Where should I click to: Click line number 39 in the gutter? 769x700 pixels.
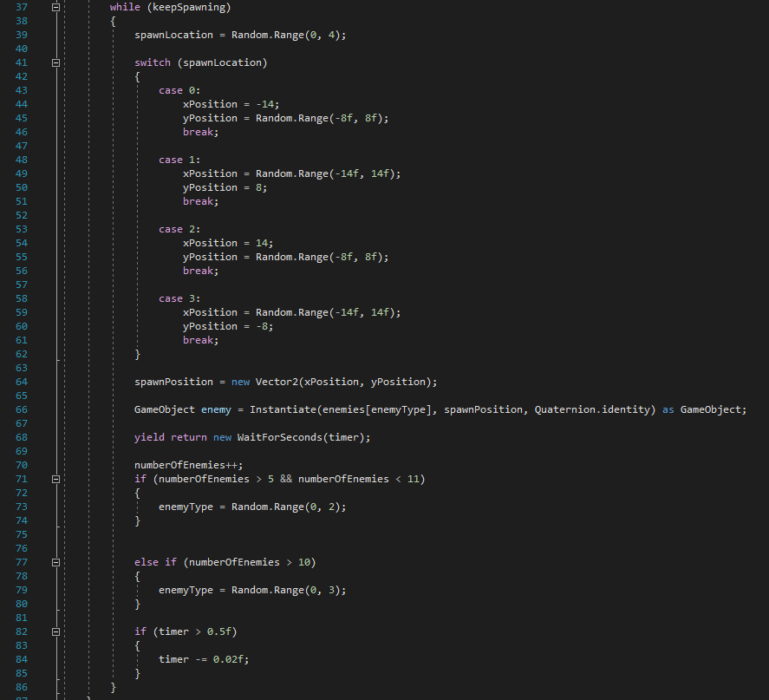click(21, 35)
